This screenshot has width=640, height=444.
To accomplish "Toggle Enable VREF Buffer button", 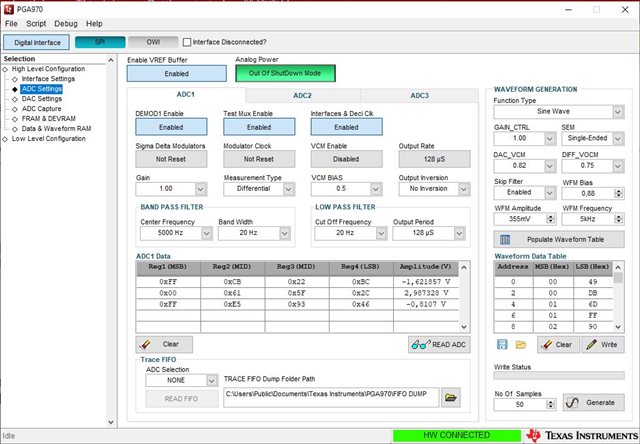I will click(177, 74).
